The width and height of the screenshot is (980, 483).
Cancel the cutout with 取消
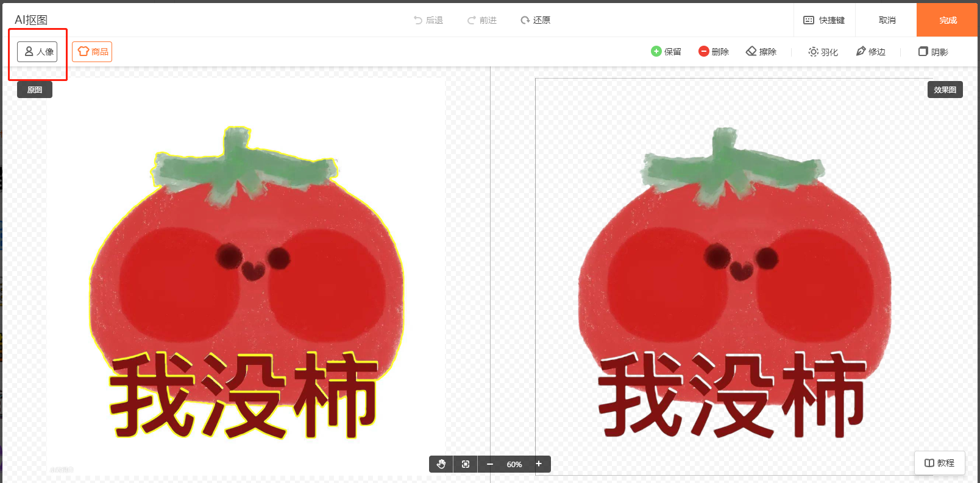[x=887, y=20]
